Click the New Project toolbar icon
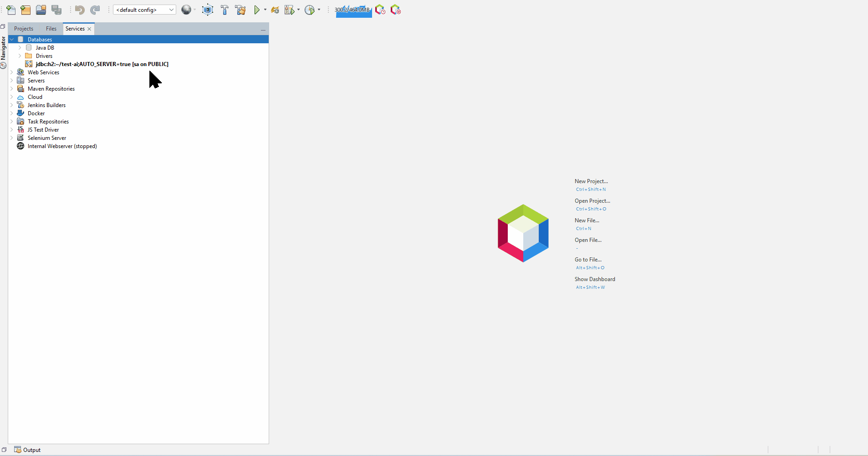868x456 pixels. (26, 10)
